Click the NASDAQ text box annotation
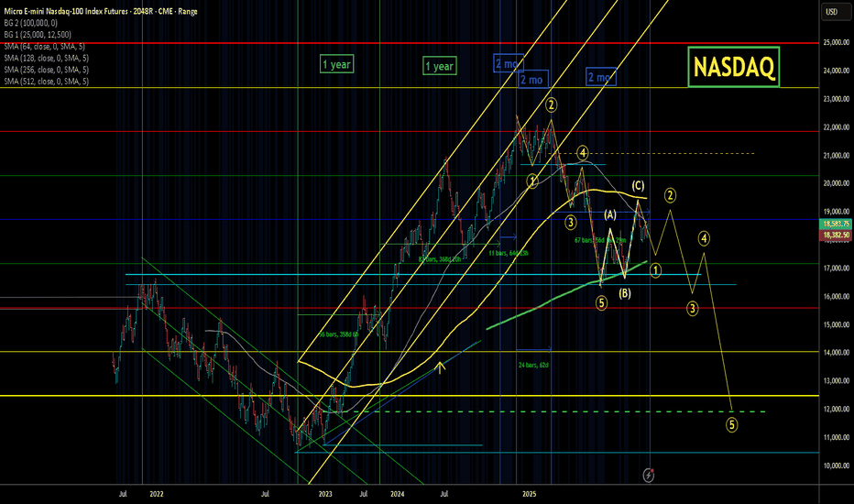This screenshot has width=854, height=504. [x=734, y=67]
